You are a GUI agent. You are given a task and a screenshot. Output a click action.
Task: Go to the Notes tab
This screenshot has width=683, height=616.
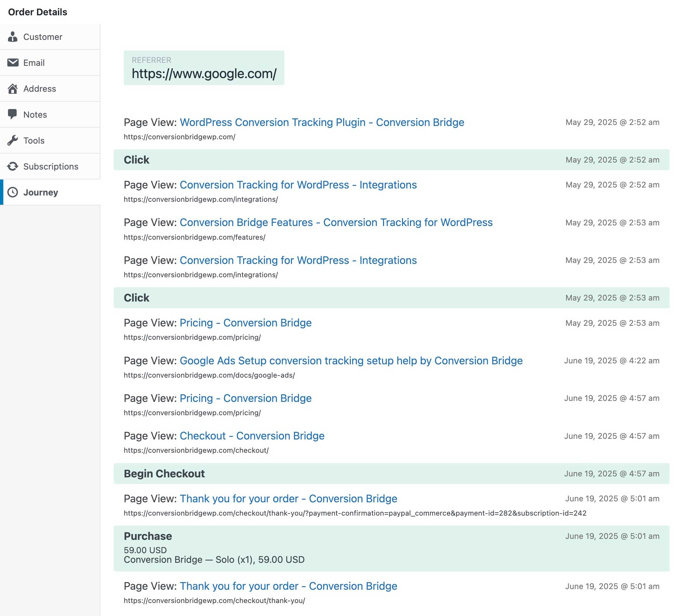coord(50,114)
